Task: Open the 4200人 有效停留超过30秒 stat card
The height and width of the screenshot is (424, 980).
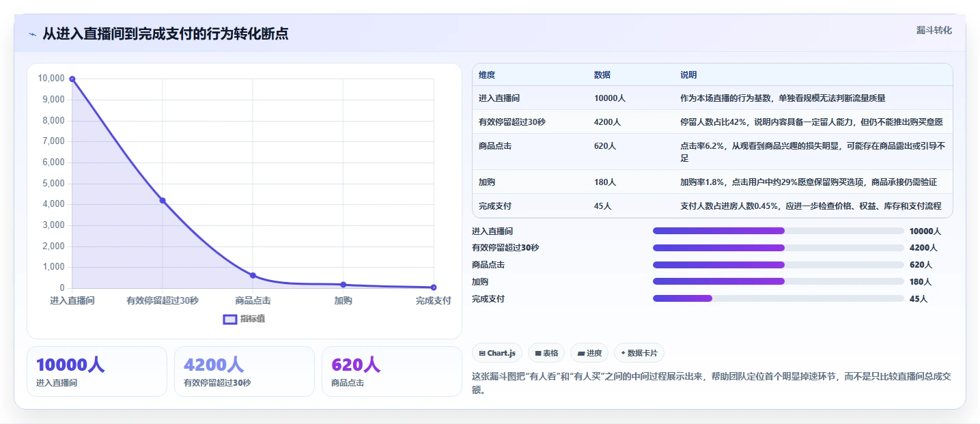Action: click(x=244, y=371)
